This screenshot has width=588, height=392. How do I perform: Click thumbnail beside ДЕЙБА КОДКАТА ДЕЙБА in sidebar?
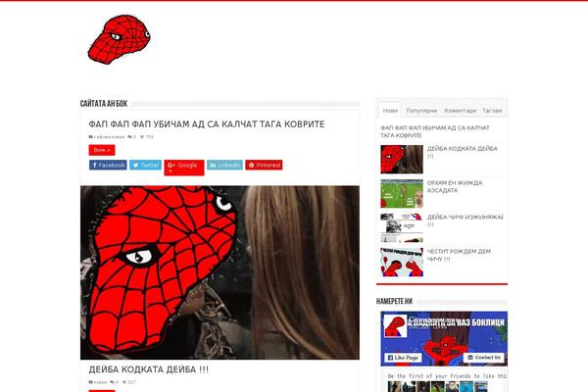tap(402, 160)
